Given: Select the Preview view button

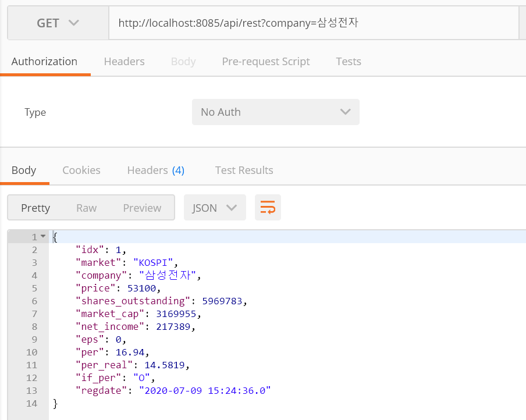Looking at the screenshot, I should pyautogui.click(x=142, y=208).
